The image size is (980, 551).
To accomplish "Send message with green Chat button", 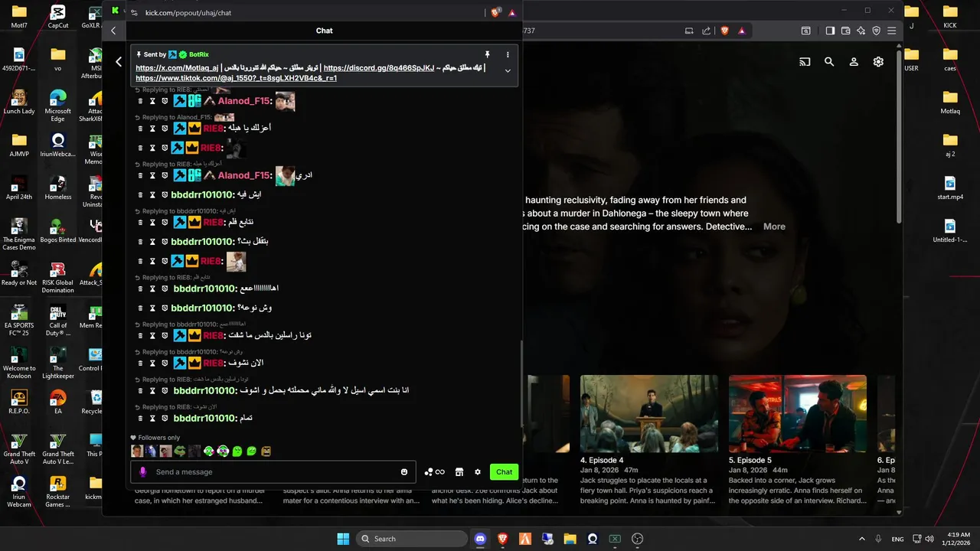I will coord(504,472).
